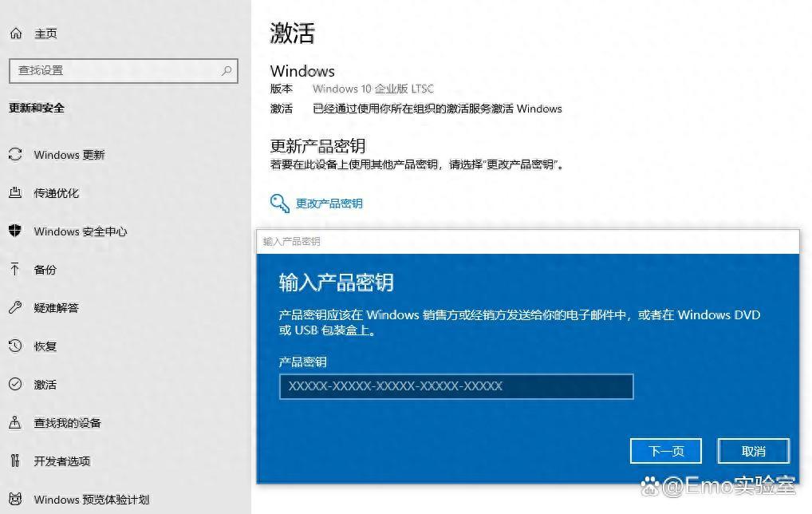812x514 pixels.
Task: Open the 主页 settings home page
Action: click(x=45, y=34)
